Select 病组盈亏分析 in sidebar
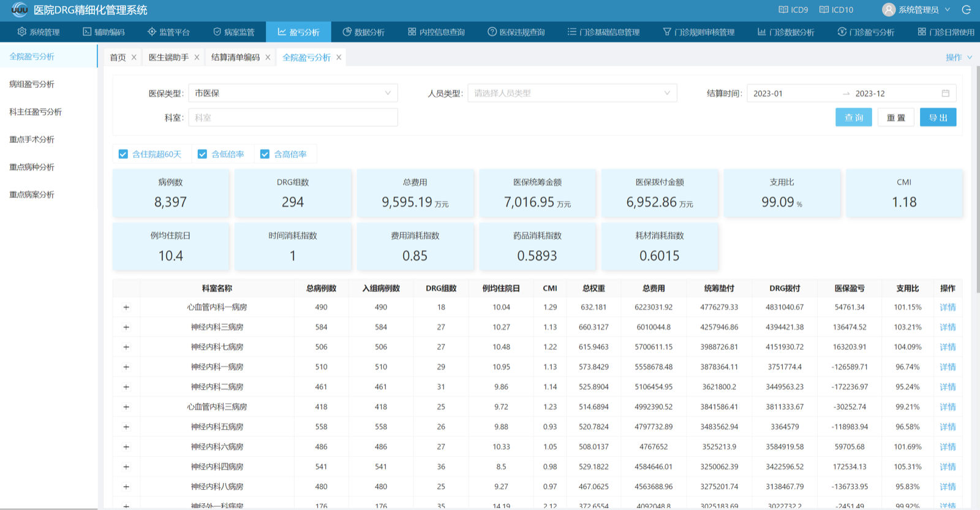980x510 pixels. click(32, 84)
